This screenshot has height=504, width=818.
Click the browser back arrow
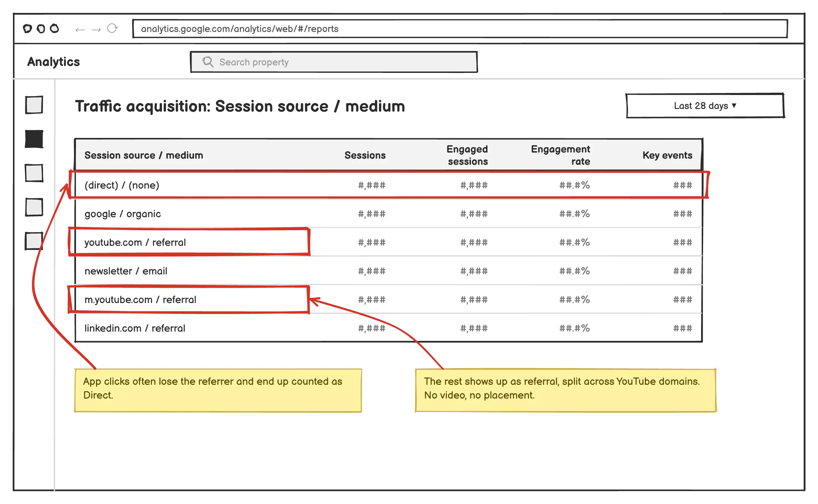[x=80, y=30]
